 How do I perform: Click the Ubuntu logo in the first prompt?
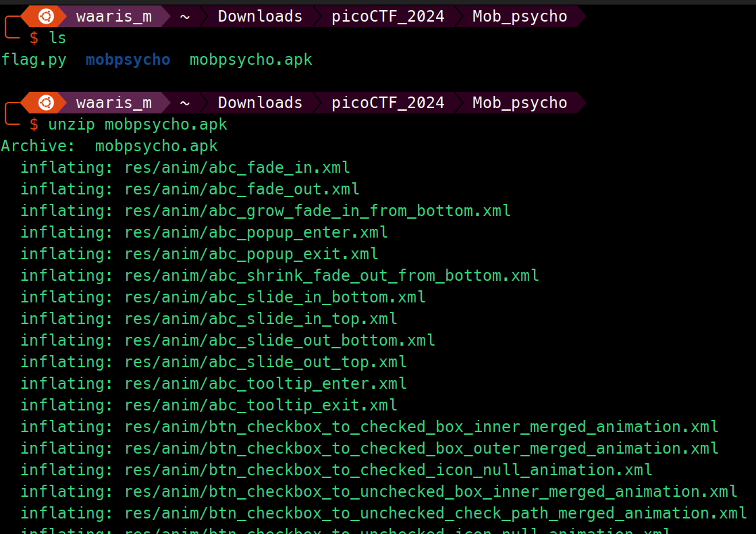point(47,16)
